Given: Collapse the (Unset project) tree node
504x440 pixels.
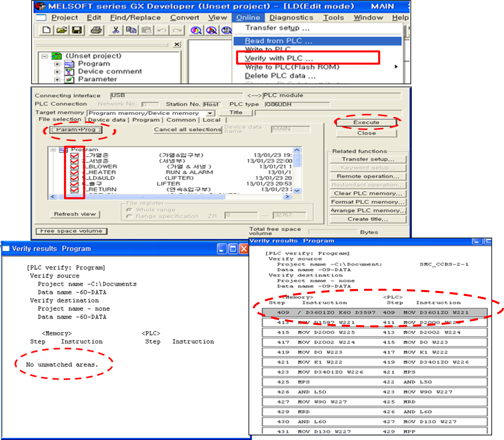Looking at the screenshot, I should click(x=44, y=56).
